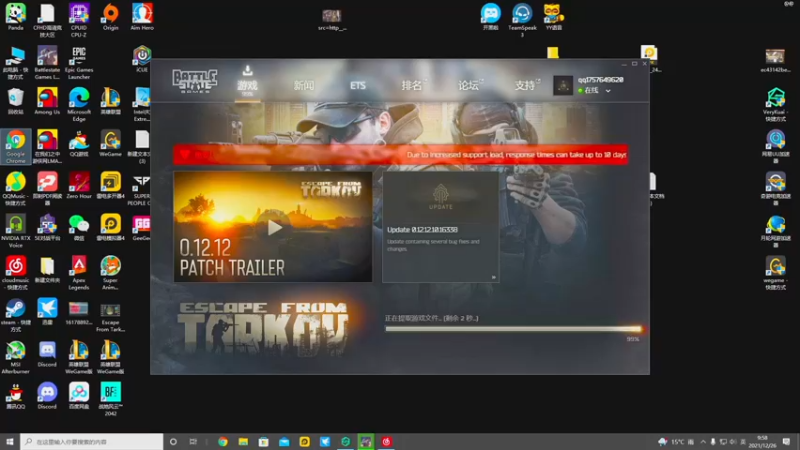Screen dimensions: 800x450
Task: Open Battlefield 2042 desktop shortcut
Action: tap(110, 399)
